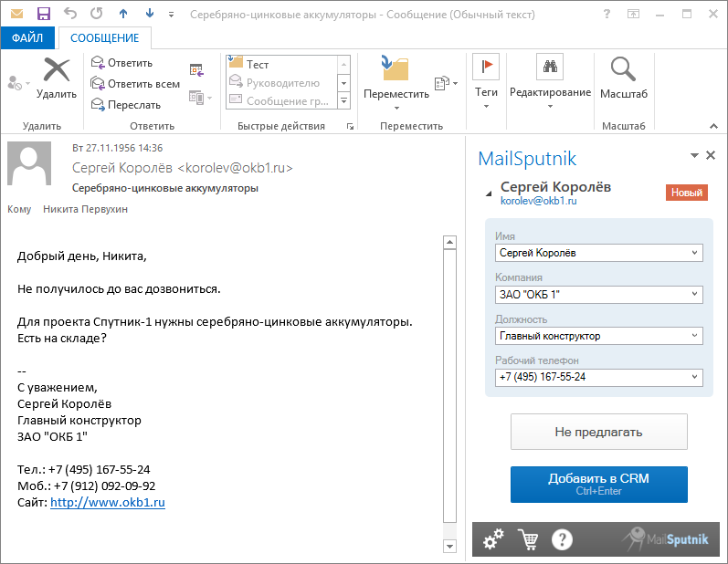This screenshot has height=564, width=728.
Task: Open MailSputnik settings gears icon
Action: coord(493,539)
